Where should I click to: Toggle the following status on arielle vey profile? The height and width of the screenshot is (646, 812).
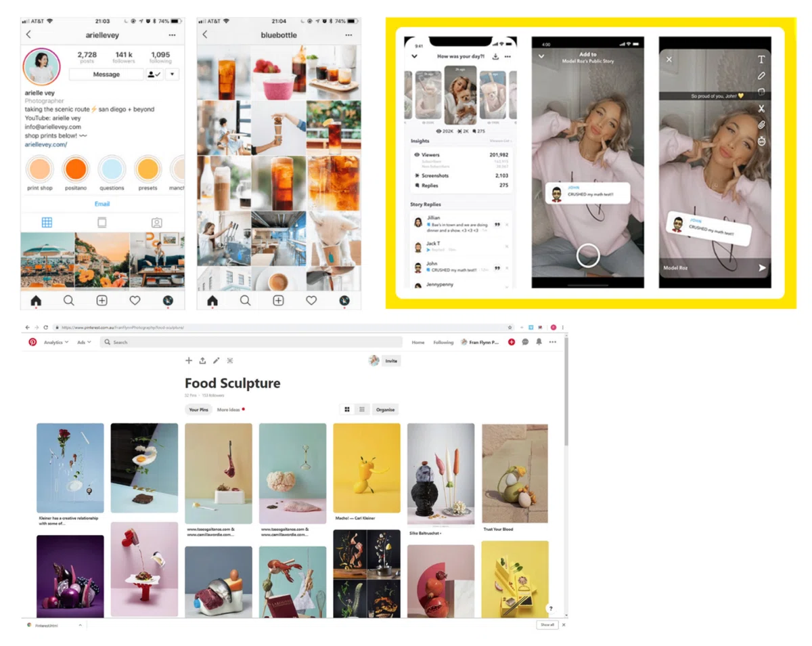154,74
